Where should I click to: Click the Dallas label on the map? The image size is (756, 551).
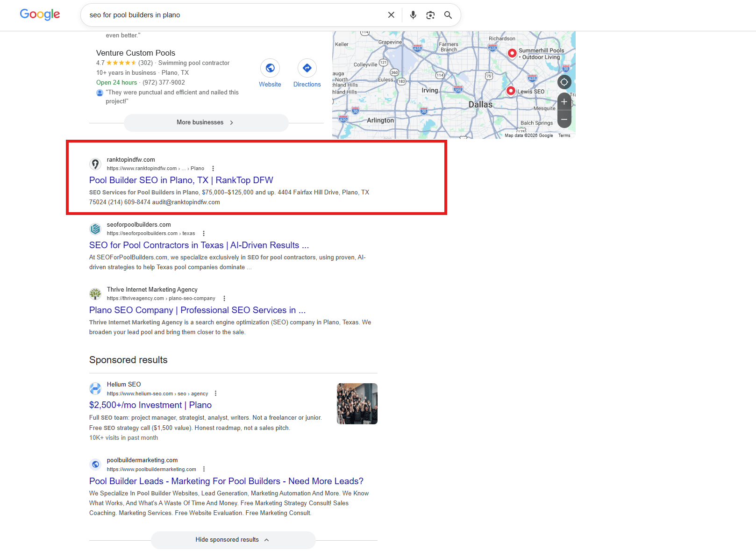pos(480,105)
